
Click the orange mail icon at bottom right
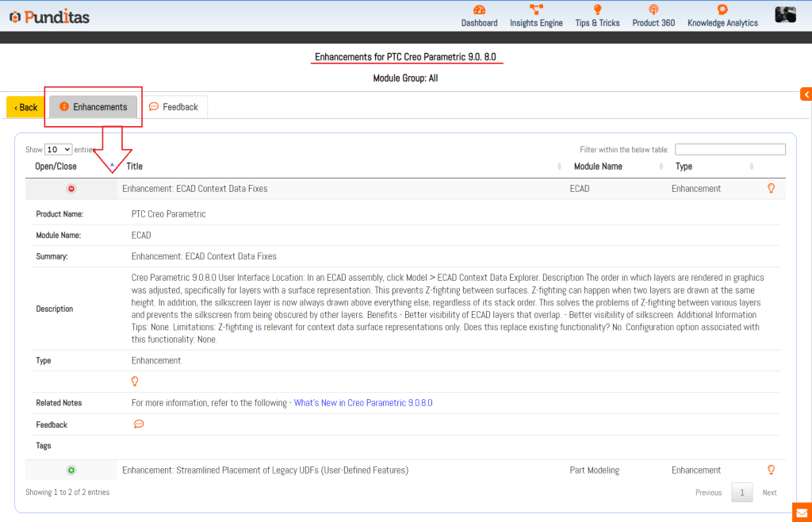point(802,512)
